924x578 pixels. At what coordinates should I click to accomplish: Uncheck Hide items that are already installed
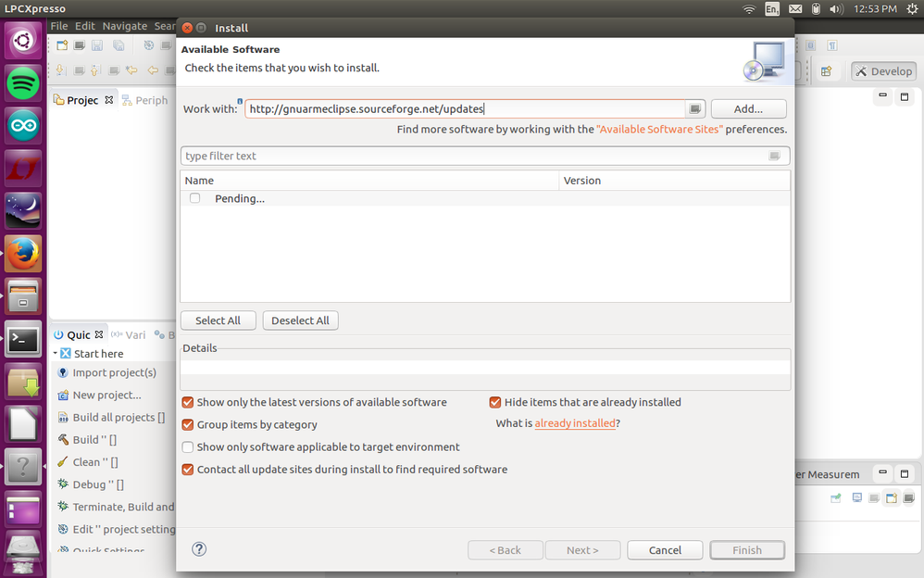coord(494,402)
